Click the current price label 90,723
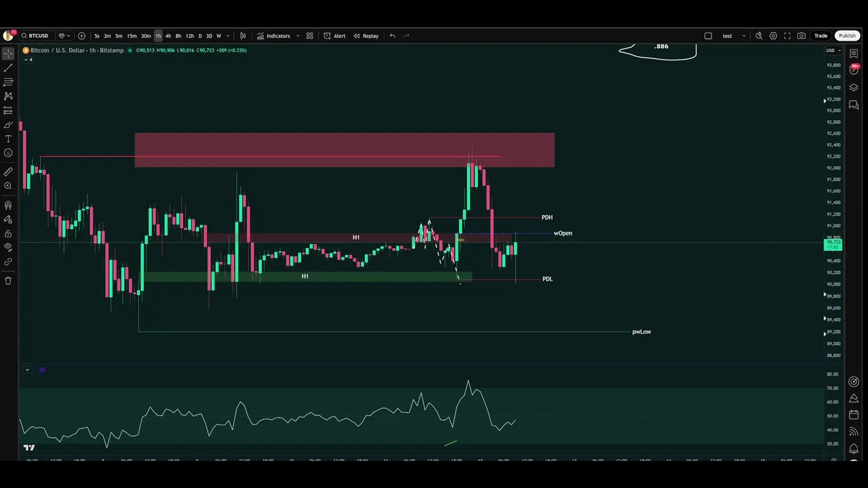Image resolution: width=868 pixels, height=488 pixels. (x=833, y=244)
